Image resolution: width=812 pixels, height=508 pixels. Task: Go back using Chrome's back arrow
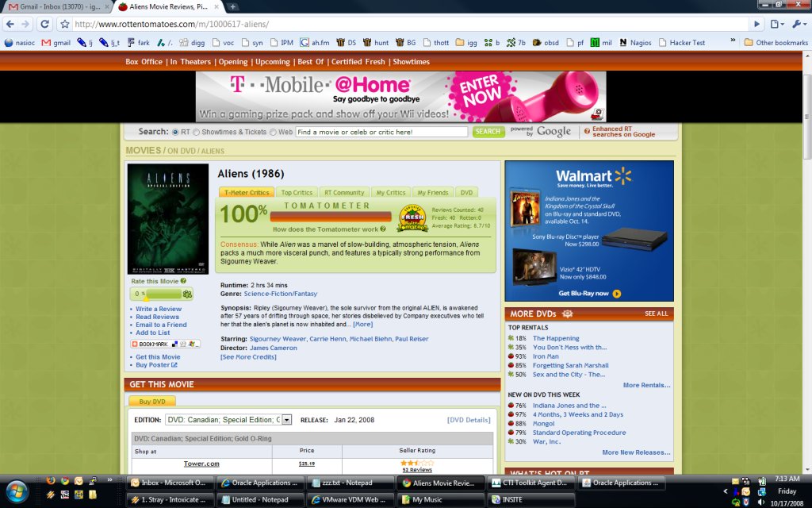(x=10, y=24)
